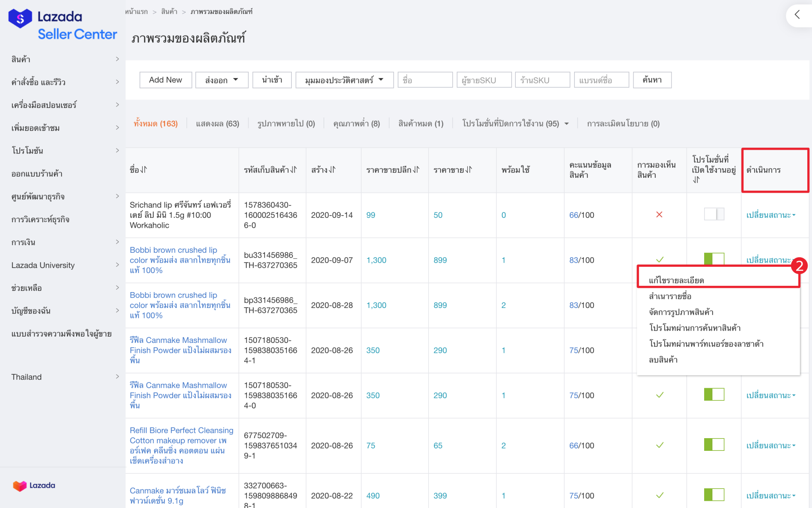Expand คำสั่งซื้อ และรีวิว sidebar menu
The width and height of the screenshot is (812, 508).
pyautogui.click(x=65, y=82)
